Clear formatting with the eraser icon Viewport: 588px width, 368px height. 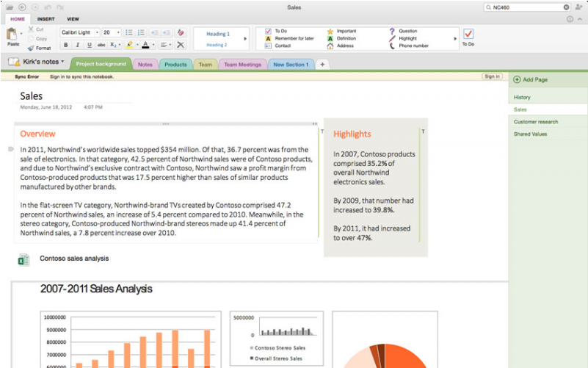pyautogui.click(x=181, y=32)
